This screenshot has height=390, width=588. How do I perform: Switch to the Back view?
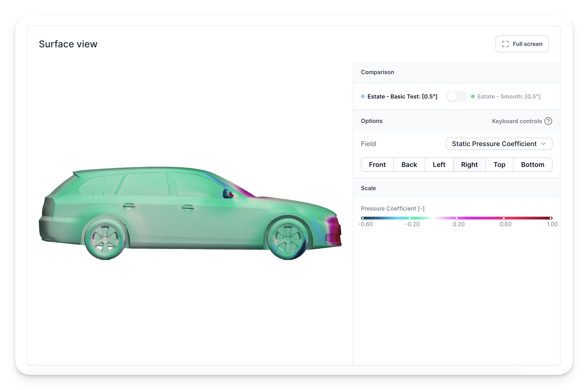409,165
